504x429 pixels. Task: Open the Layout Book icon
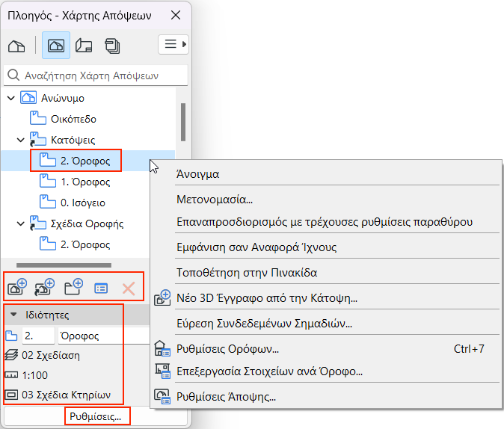(x=84, y=46)
